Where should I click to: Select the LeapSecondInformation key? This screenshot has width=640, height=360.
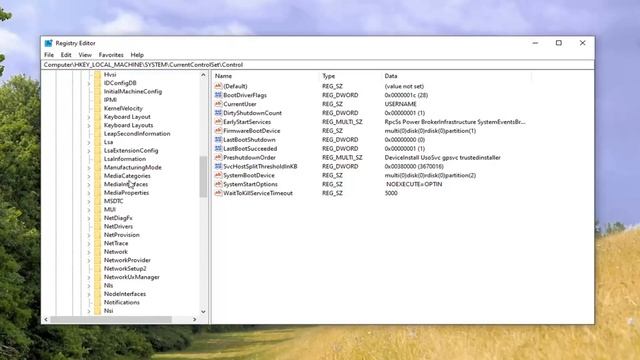pyautogui.click(x=137, y=133)
